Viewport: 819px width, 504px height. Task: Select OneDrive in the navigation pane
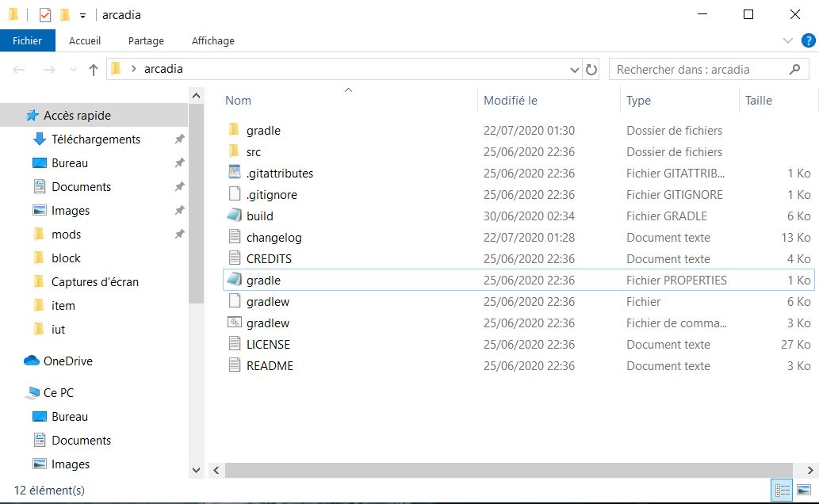(x=67, y=361)
